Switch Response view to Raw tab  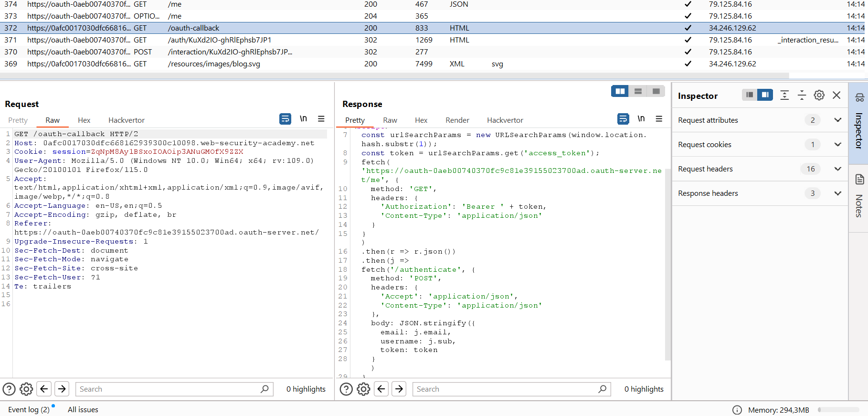tap(390, 120)
